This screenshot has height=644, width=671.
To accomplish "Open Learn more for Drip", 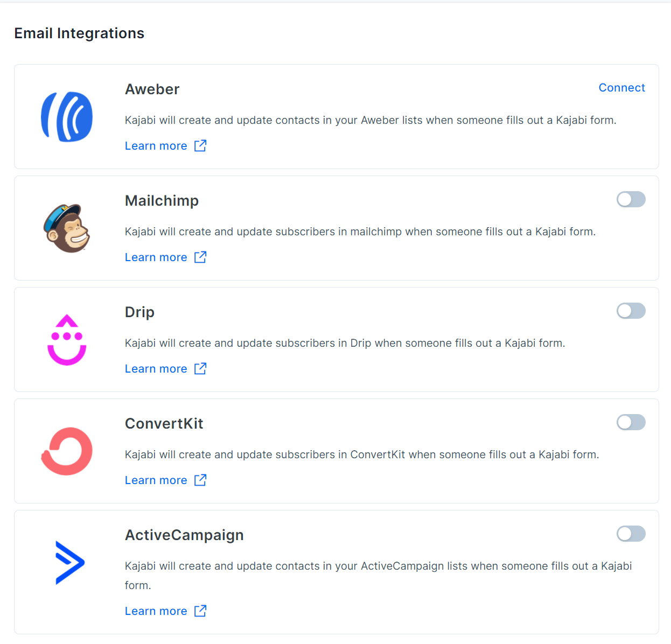I will (156, 369).
